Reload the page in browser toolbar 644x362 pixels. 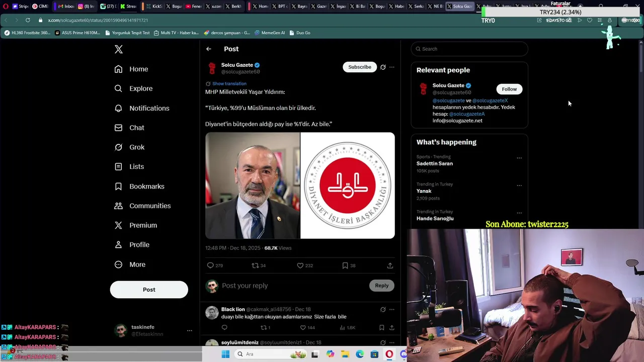(28, 20)
